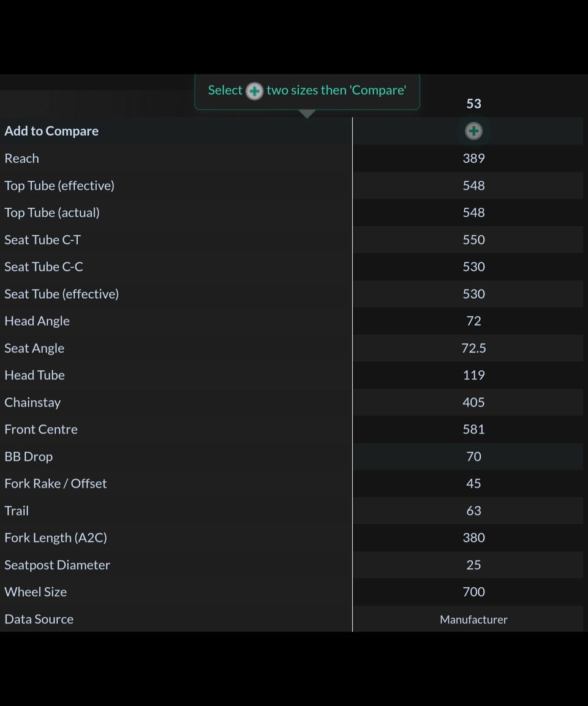Screen dimensions: 588x706
Task: Click the 'Select two sizes then Compare' tooltip
Action: (307, 91)
